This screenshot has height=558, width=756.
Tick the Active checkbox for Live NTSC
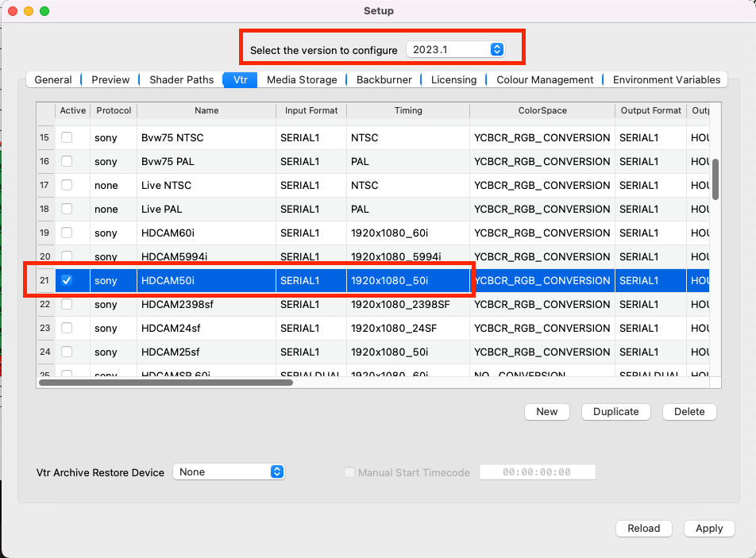tap(67, 185)
